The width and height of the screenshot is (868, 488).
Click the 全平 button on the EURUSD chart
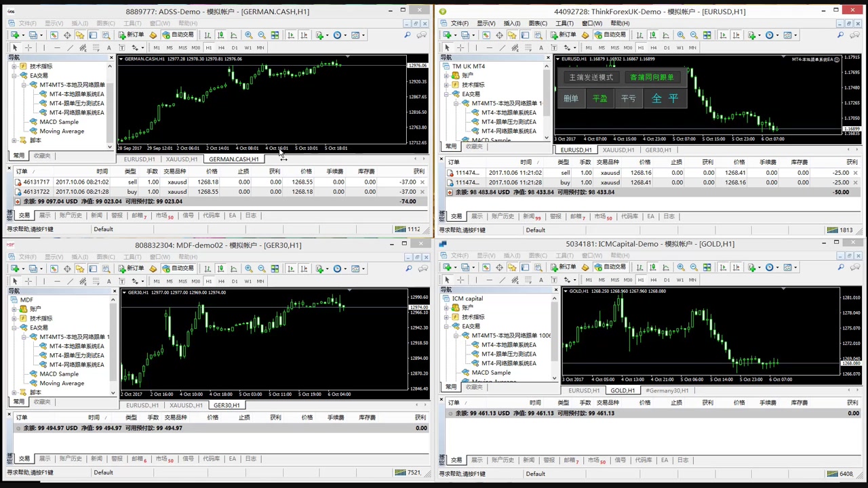[x=665, y=99]
